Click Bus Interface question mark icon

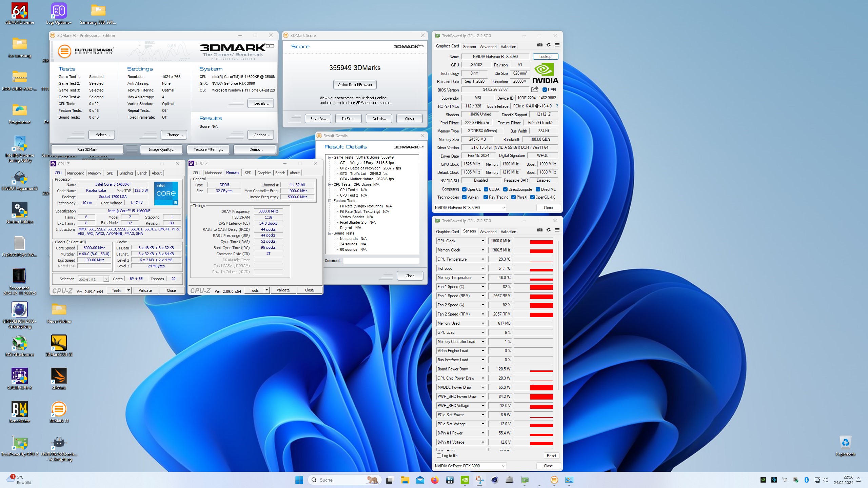(x=557, y=106)
